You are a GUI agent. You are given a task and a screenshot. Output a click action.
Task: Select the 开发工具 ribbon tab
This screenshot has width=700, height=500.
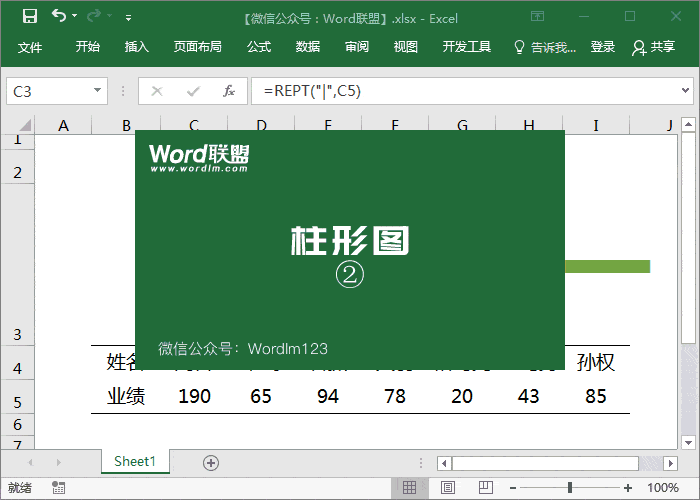coord(467,46)
